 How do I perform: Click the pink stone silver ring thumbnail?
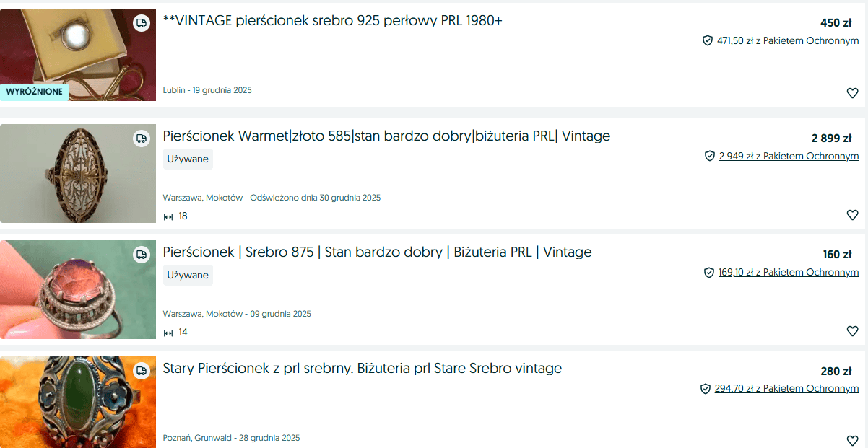tap(78, 289)
